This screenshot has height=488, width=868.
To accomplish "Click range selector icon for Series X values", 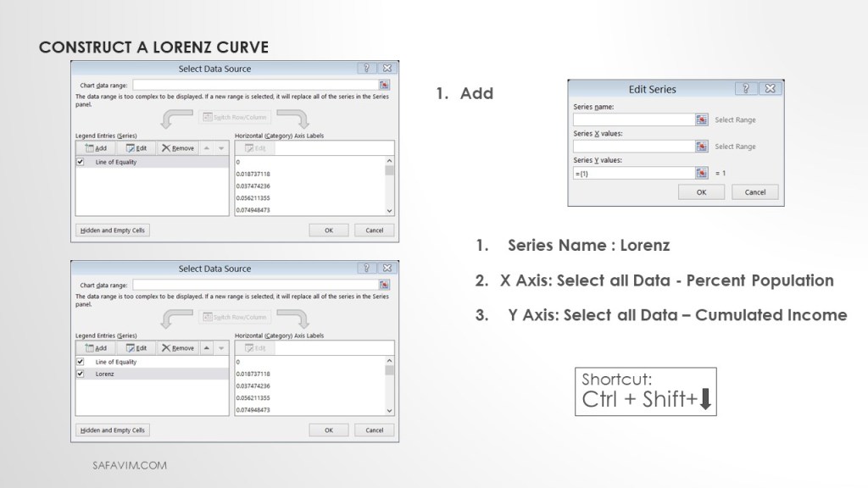I will click(701, 147).
